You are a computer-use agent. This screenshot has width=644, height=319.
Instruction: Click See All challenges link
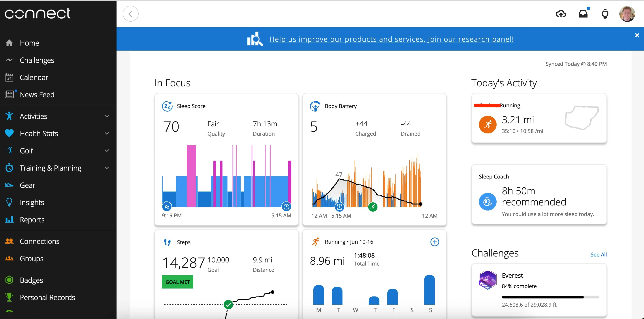pyautogui.click(x=598, y=255)
